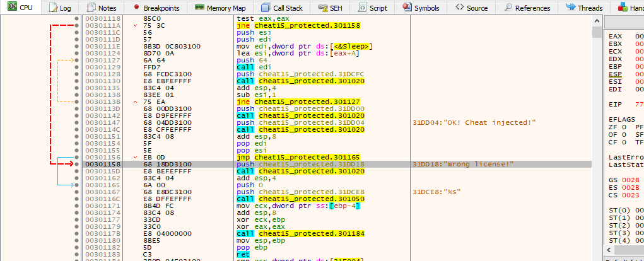Click the Notes tab notepad icon
The width and height of the screenshot is (644, 261).
[x=92, y=8]
